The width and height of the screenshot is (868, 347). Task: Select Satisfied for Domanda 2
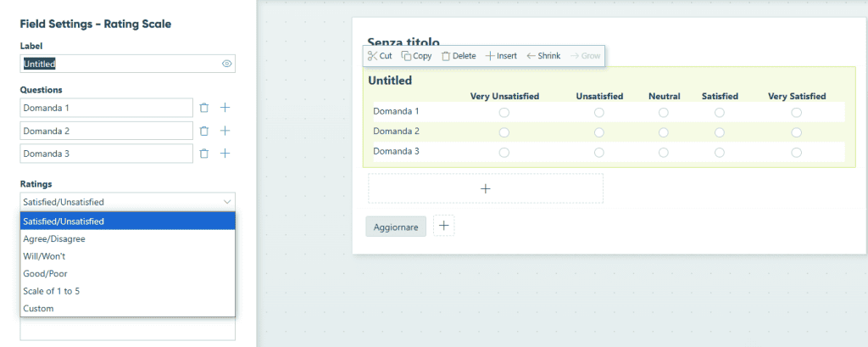720,132
